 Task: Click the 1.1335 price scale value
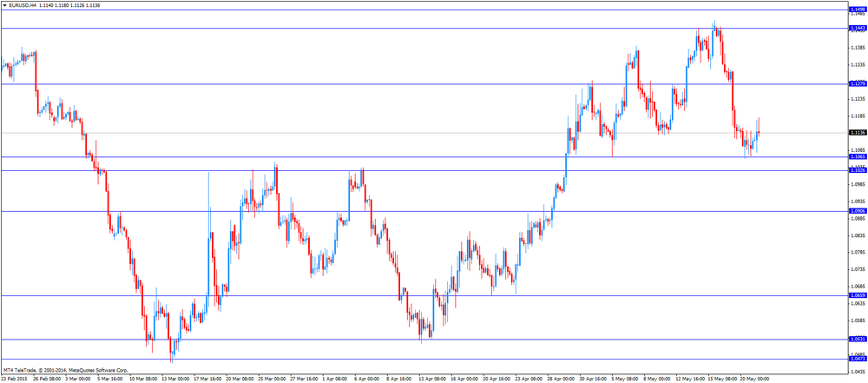click(x=858, y=65)
